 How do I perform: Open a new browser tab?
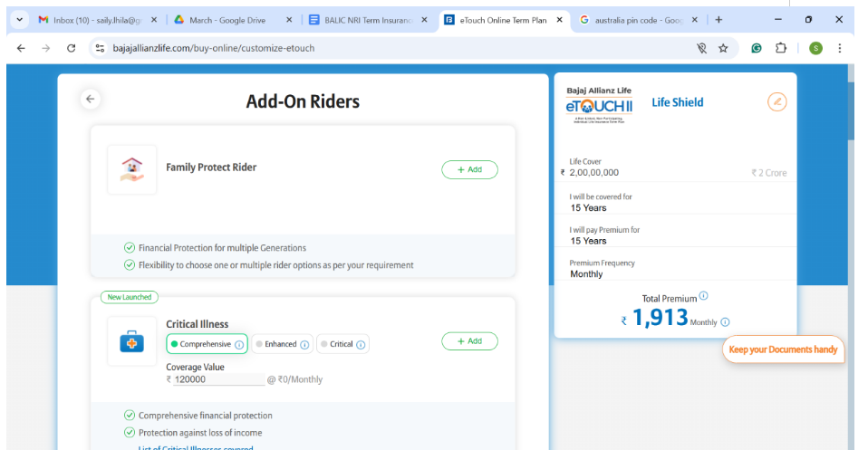[719, 20]
